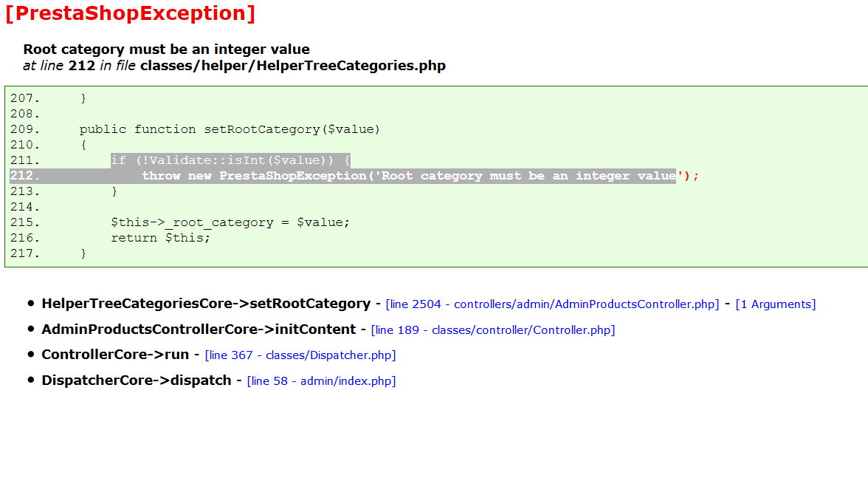
Task: Click the 'Root category must be an integer value' message
Action: point(166,49)
